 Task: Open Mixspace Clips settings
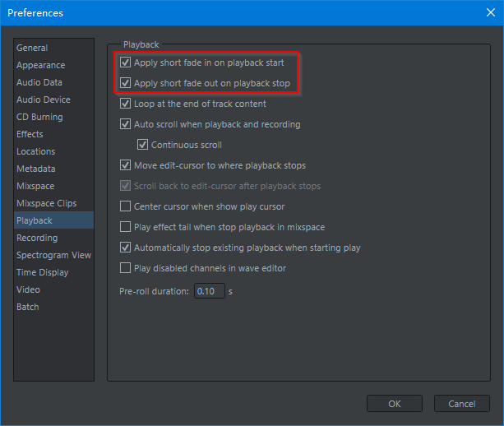tap(53, 203)
